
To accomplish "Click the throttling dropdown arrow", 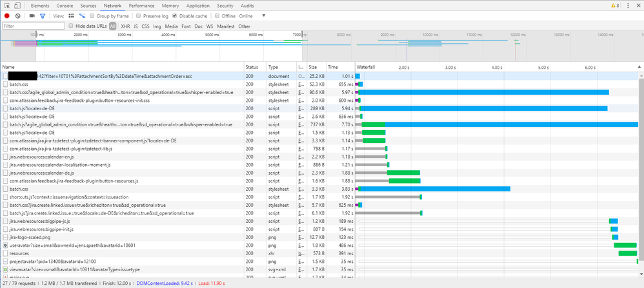I will (x=264, y=16).
